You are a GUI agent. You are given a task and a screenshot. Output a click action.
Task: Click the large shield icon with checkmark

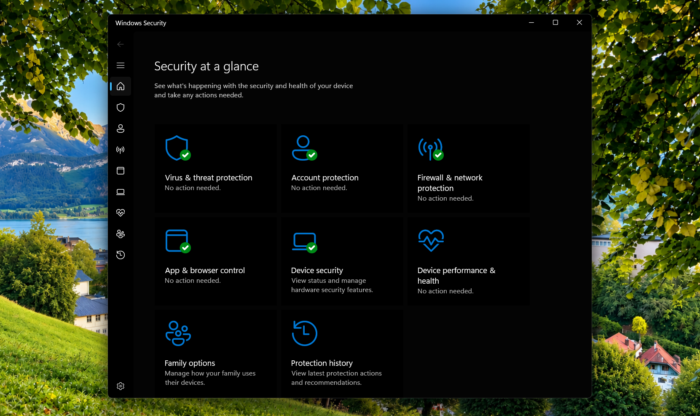[x=178, y=148]
